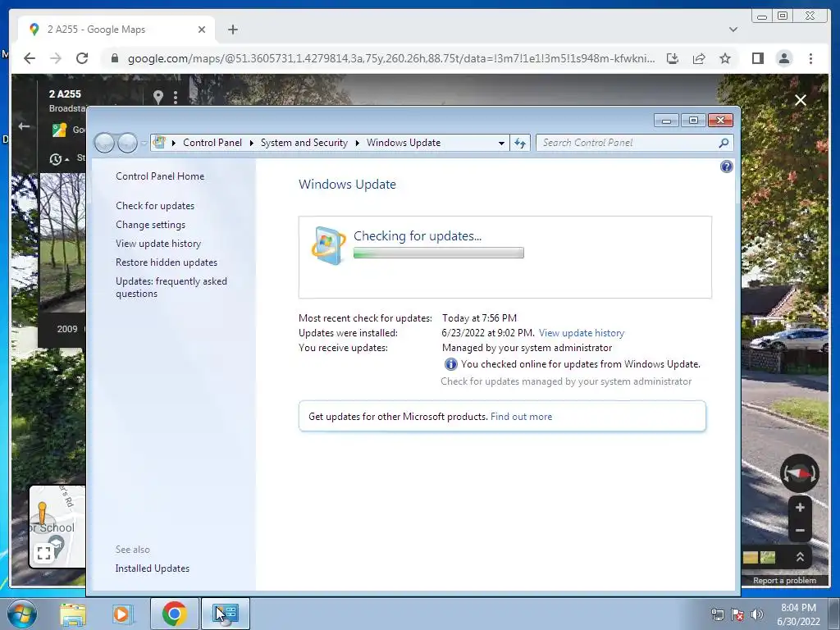Click the Control Panel forward navigation button
The height and width of the screenshot is (630, 840).
coord(127,143)
